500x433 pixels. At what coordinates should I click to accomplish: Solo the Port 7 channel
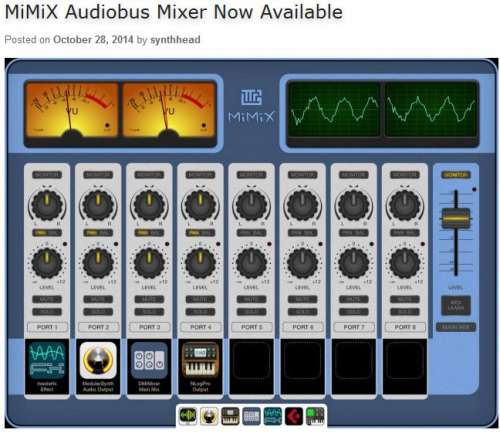[x=354, y=312]
